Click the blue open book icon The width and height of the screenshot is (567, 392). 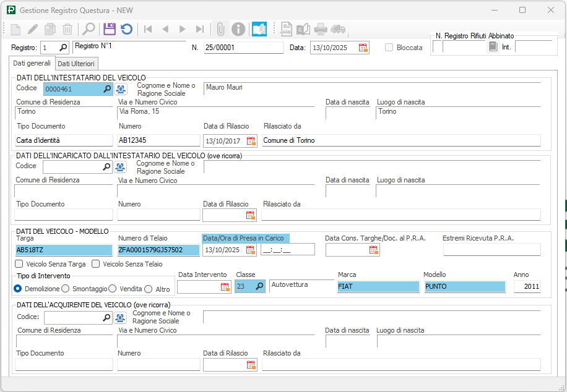259,29
